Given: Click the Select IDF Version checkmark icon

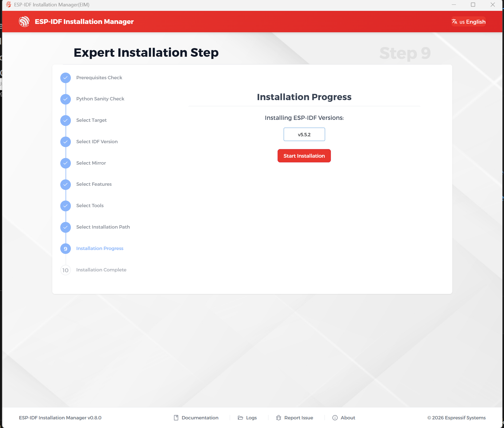Looking at the screenshot, I should tap(66, 142).
